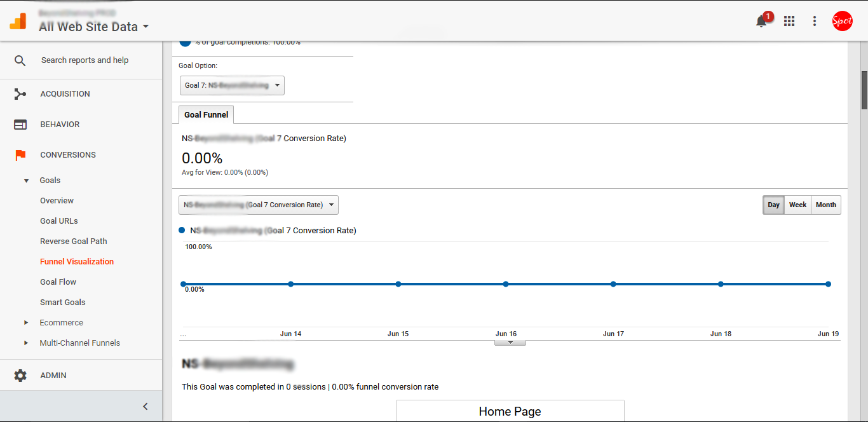Image resolution: width=868 pixels, height=422 pixels.
Task: Click the Google Analytics logo icon
Action: pos(18,21)
